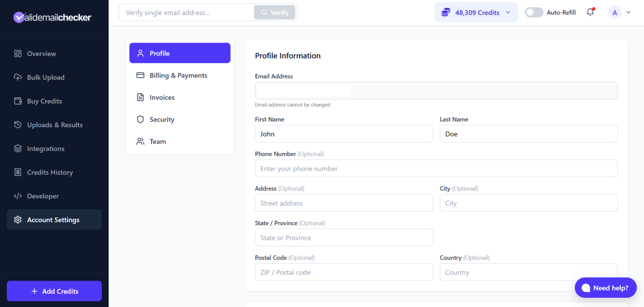
Task: Open Developer section via code icon
Action: [18, 196]
